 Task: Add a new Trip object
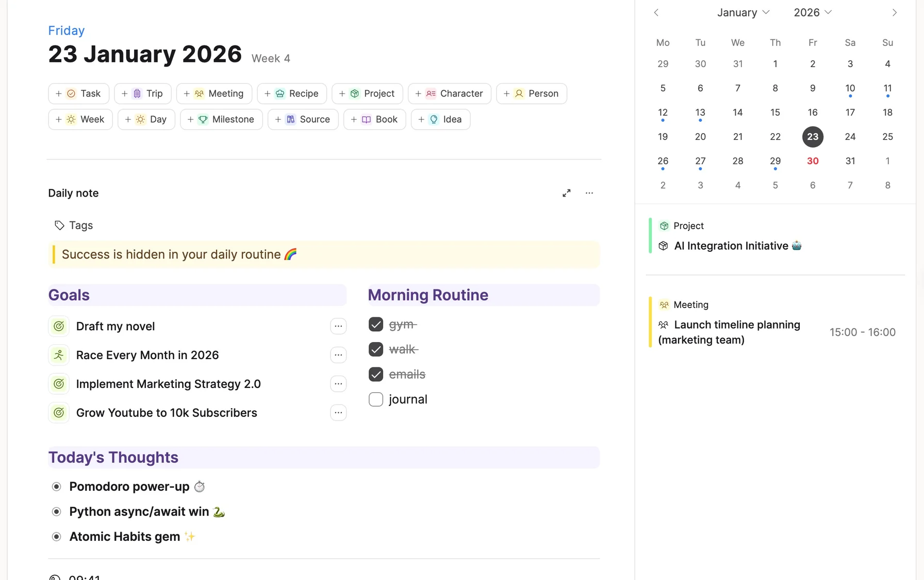click(x=142, y=93)
